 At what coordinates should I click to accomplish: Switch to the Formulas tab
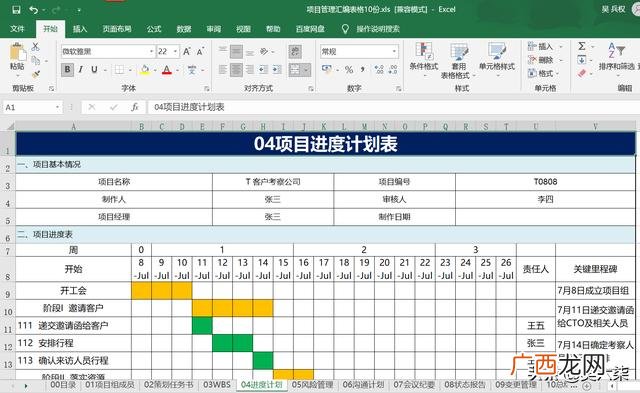tap(154, 29)
